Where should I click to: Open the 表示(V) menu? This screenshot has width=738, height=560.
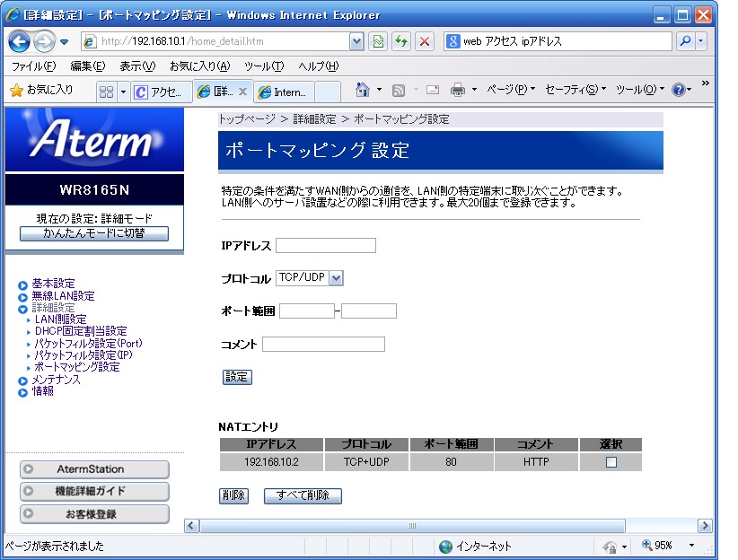(x=137, y=66)
